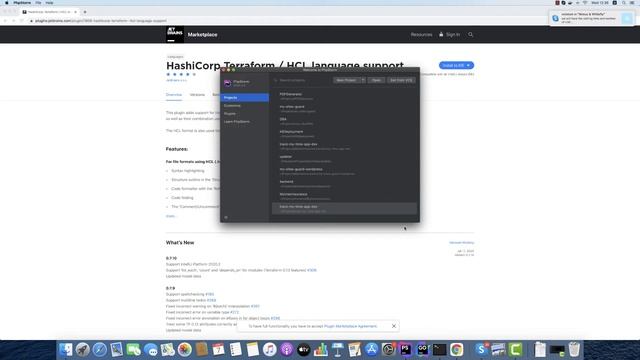Open settings gear in PhpStorm welcome window

[226, 217]
